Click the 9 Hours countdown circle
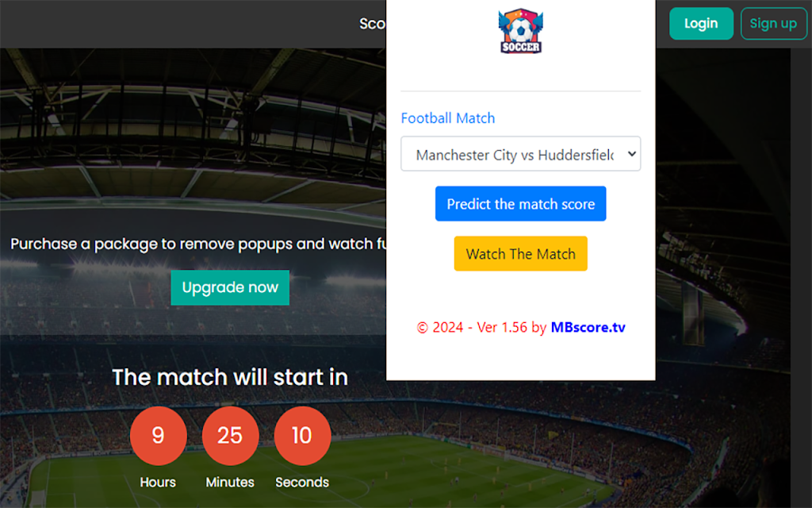Viewport: 812px width, 508px height. tap(158, 436)
